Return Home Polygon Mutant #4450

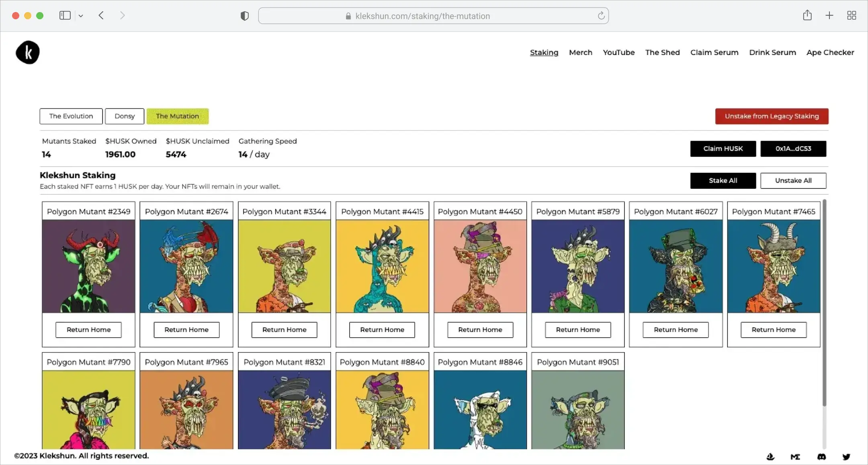pyautogui.click(x=480, y=330)
